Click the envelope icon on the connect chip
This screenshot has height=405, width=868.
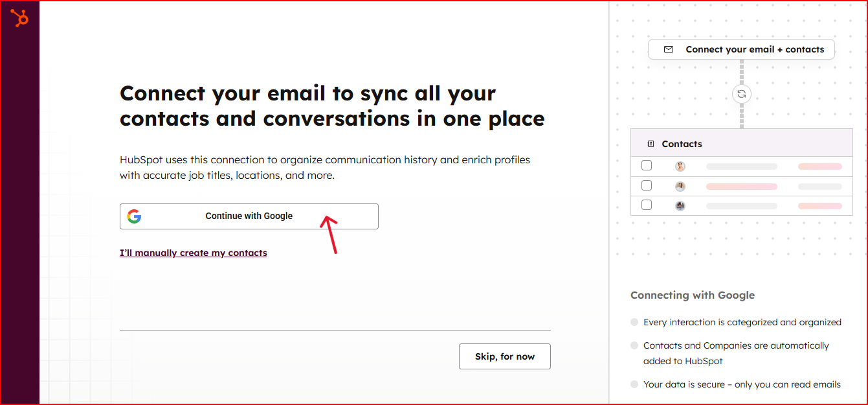click(668, 49)
